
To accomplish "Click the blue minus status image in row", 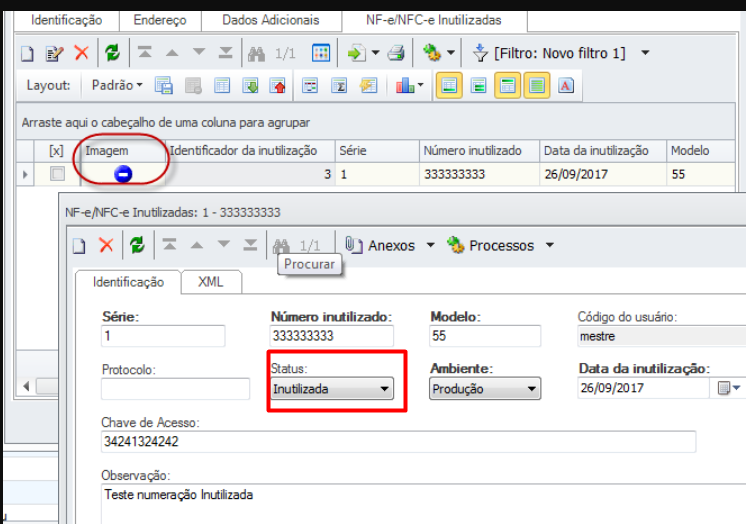I will click(123, 174).
